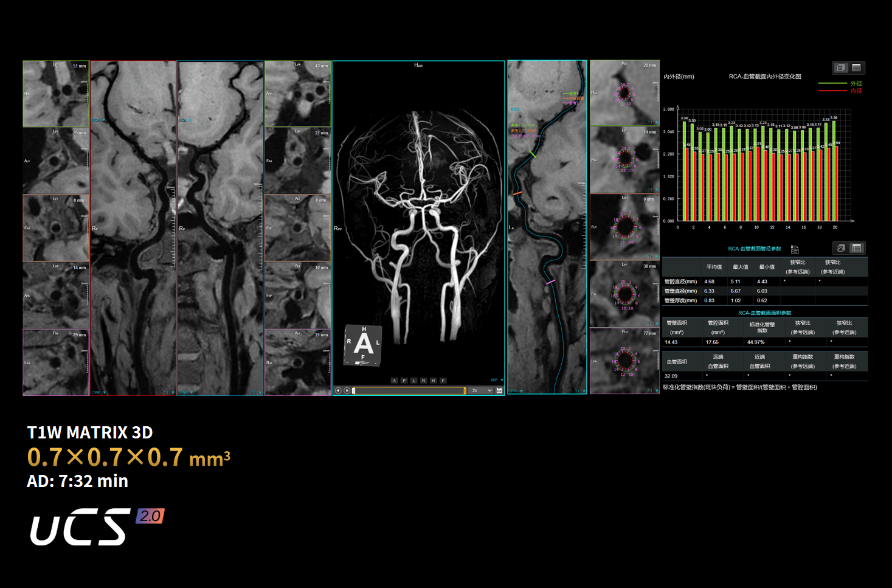Click the play forward button in MIP viewer
This screenshot has width=892, height=588.
347,390
